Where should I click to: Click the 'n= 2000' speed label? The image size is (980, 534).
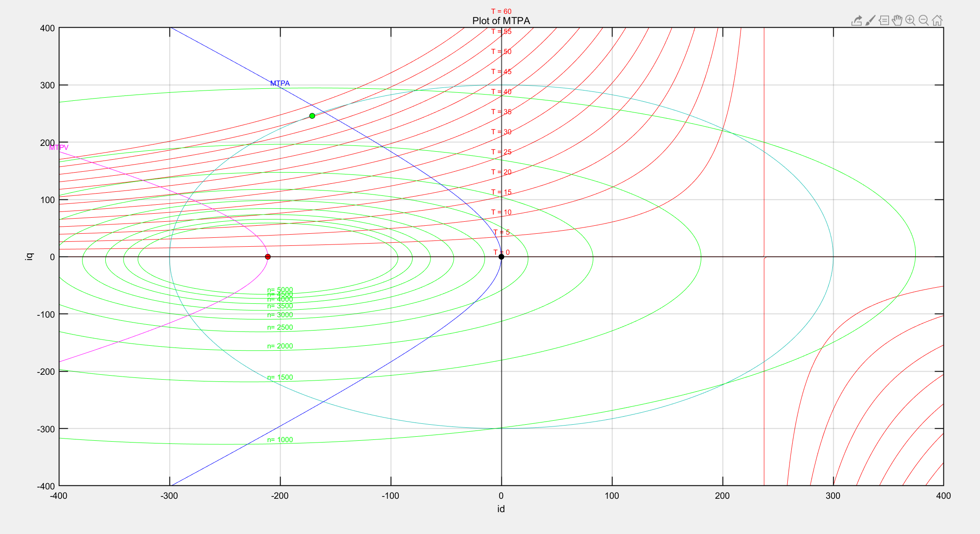(x=280, y=346)
